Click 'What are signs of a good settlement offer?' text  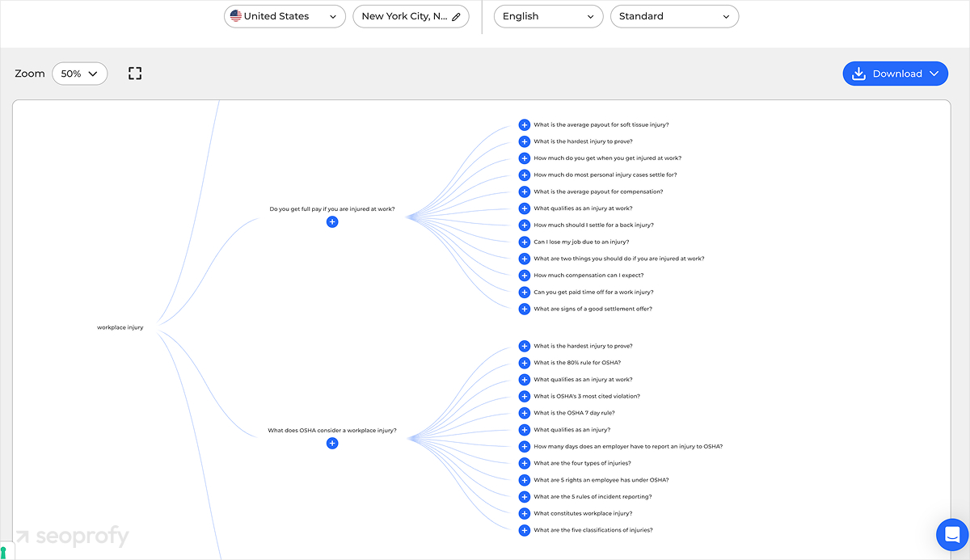593,309
